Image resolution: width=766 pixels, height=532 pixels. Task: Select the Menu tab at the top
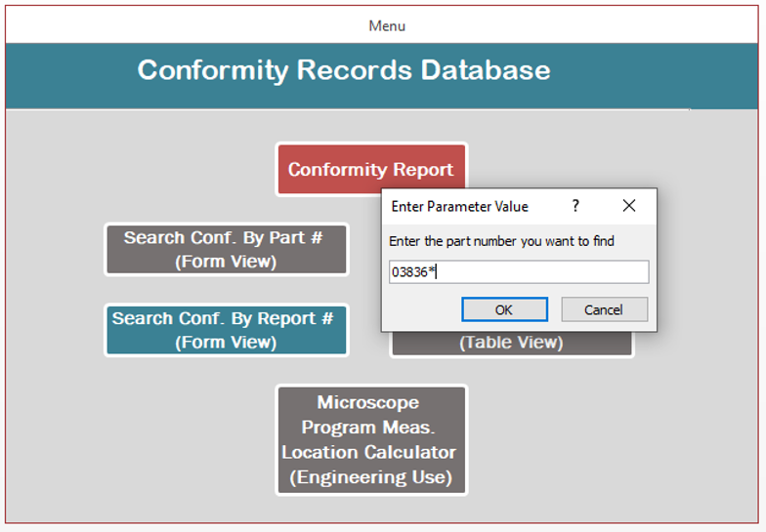coord(387,25)
